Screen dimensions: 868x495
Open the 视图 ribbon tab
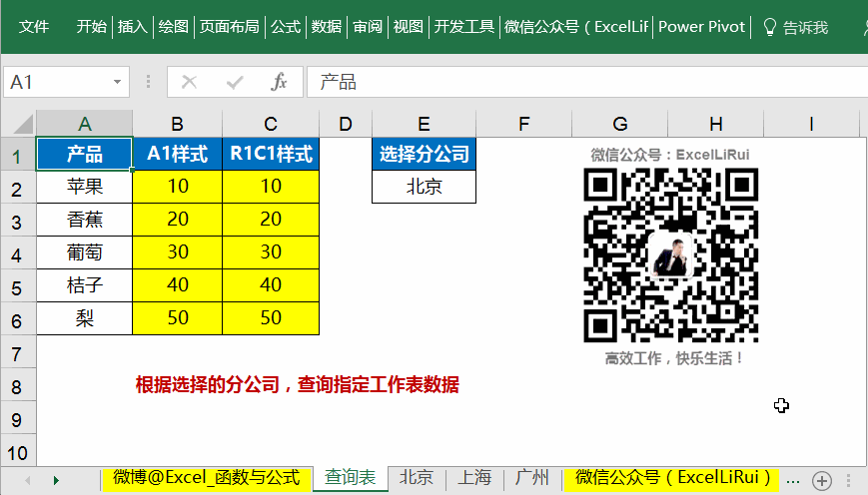408,27
